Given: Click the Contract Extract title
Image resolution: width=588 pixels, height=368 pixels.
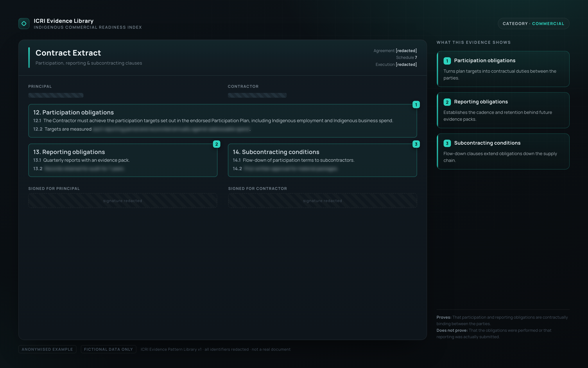Looking at the screenshot, I should (68, 53).
